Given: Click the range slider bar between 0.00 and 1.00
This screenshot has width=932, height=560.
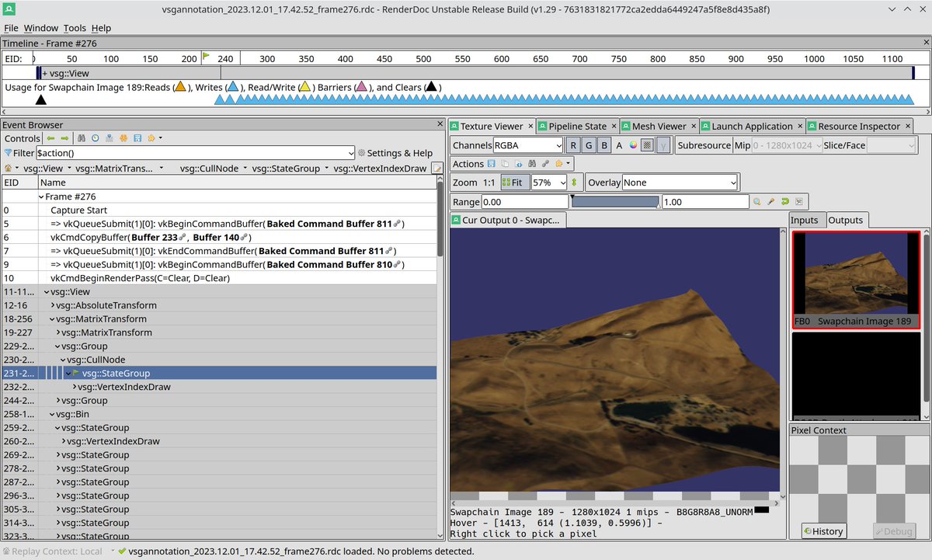Looking at the screenshot, I should pyautogui.click(x=615, y=202).
